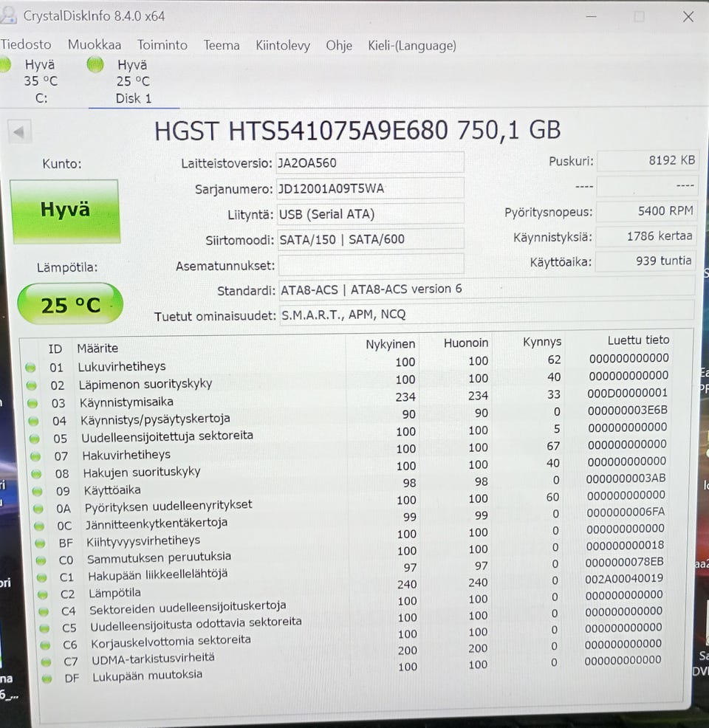The image size is (709, 728).
Task: Select raw value 0000000003AB
Action: (x=626, y=478)
